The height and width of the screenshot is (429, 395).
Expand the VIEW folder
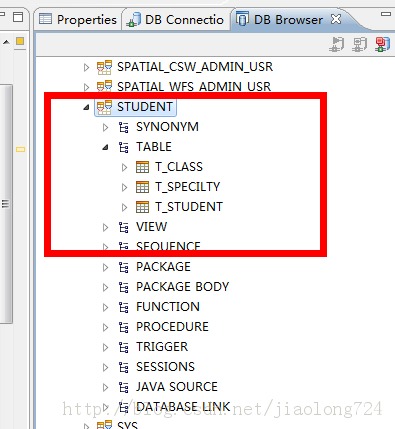[x=105, y=227]
